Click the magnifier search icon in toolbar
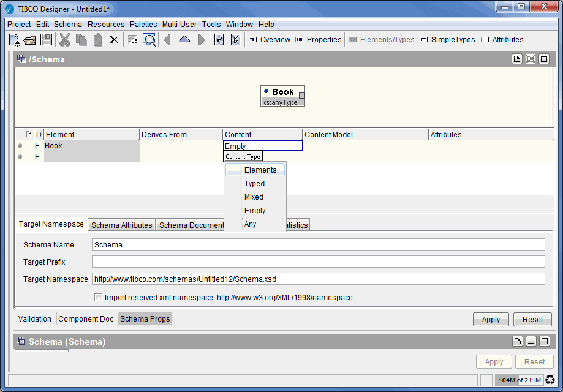This screenshot has width=563, height=392. coord(149,40)
